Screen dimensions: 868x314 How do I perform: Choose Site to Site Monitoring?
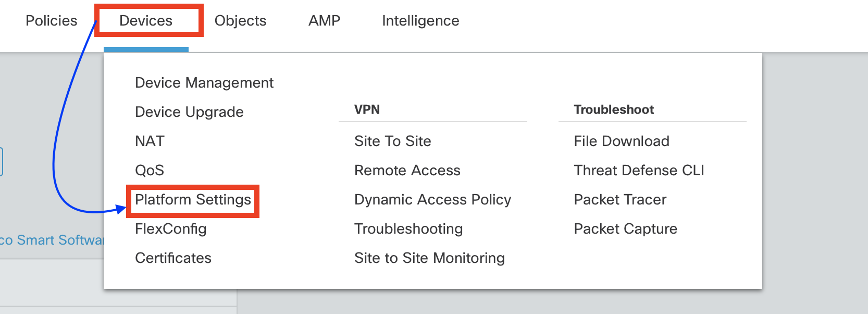[x=429, y=258]
